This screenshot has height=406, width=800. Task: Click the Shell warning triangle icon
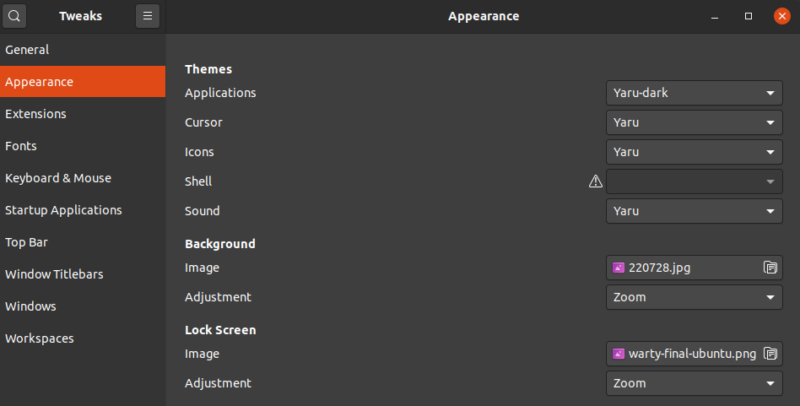coord(596,182)
